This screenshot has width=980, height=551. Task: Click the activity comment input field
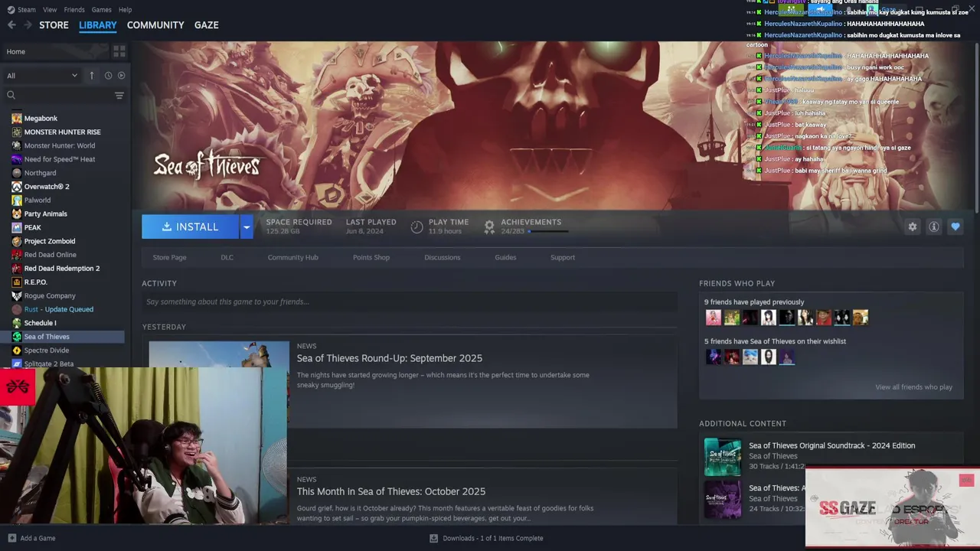(x=410, y=302)
